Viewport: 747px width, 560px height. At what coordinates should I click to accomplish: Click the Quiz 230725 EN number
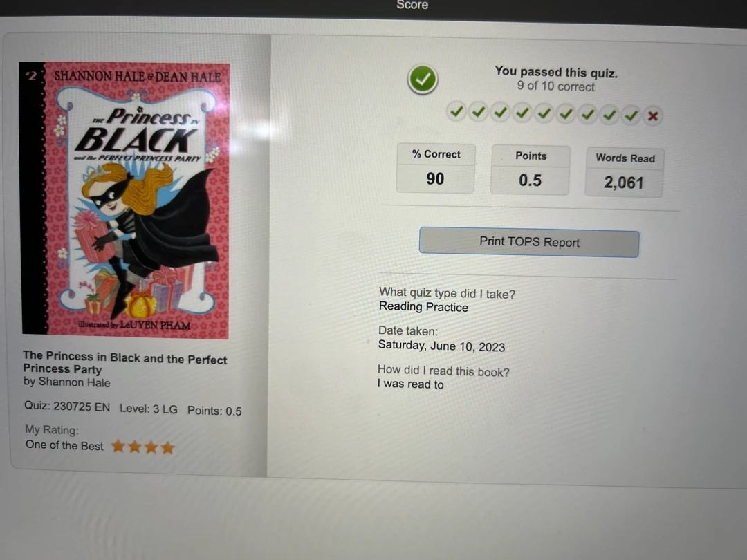tap(67, 407)
